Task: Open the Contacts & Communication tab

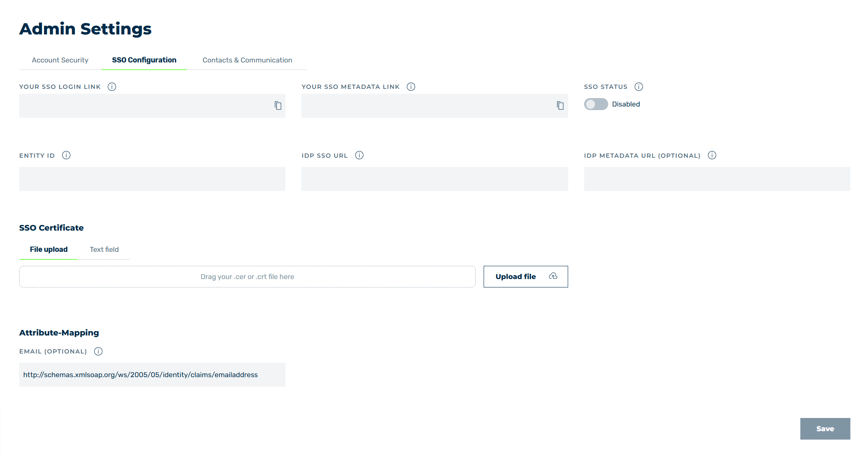Action: tap(247, 60)
